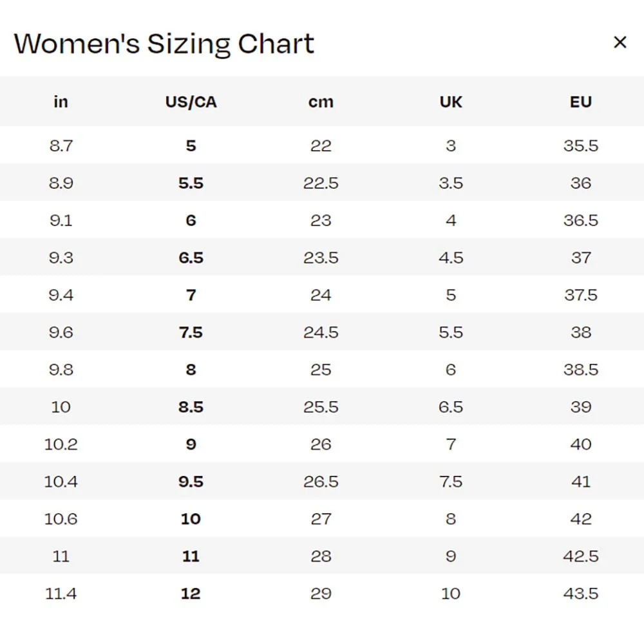Click the 24.5 cm cell
Viewport: 644px width, 644px height.
tap(321, 332)
